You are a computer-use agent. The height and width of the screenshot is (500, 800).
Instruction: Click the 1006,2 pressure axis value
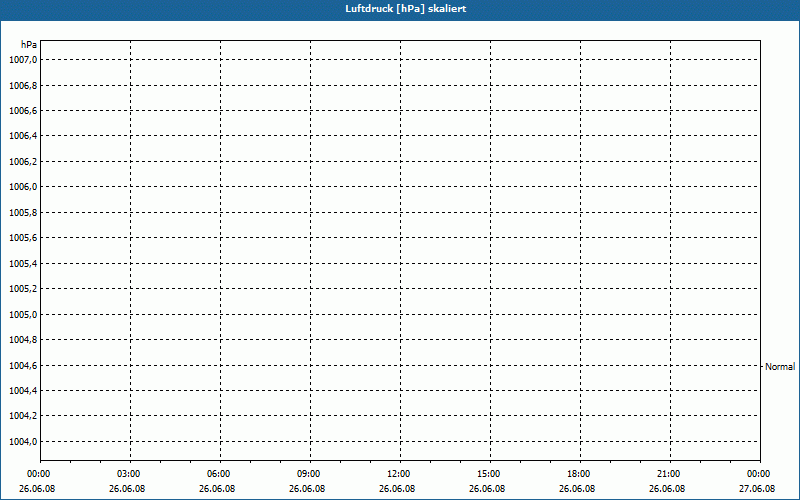[23, 162]
